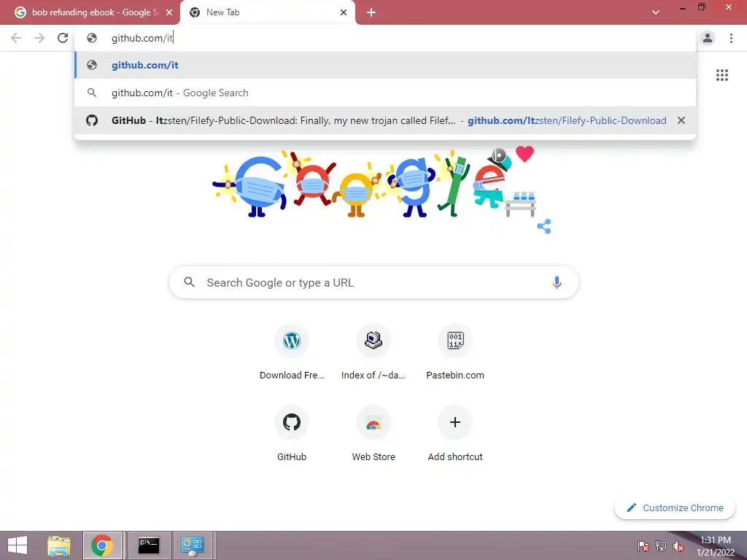The height and width of the screenshot is (560, 747).
Task: Open the Web Store shortcut
Action: click(373, 435)
